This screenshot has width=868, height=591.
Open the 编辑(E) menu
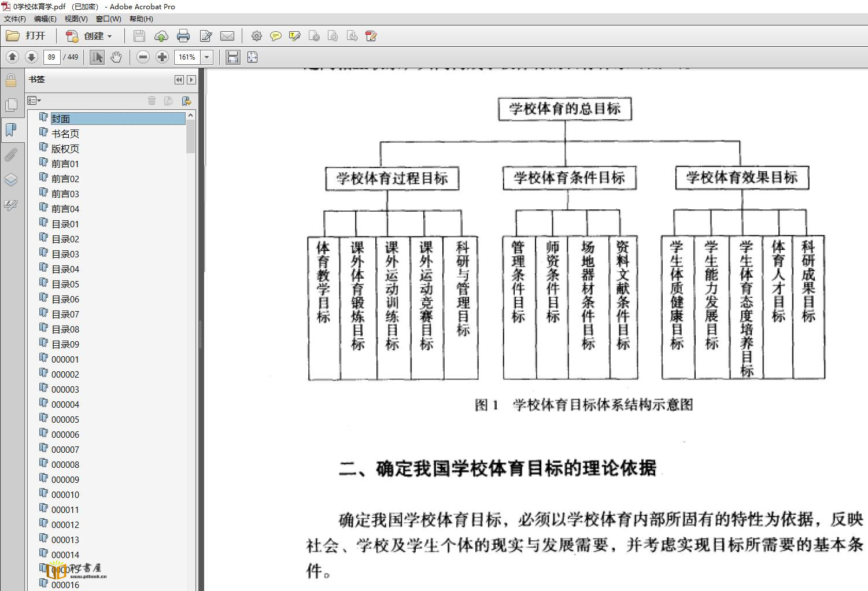45,19
